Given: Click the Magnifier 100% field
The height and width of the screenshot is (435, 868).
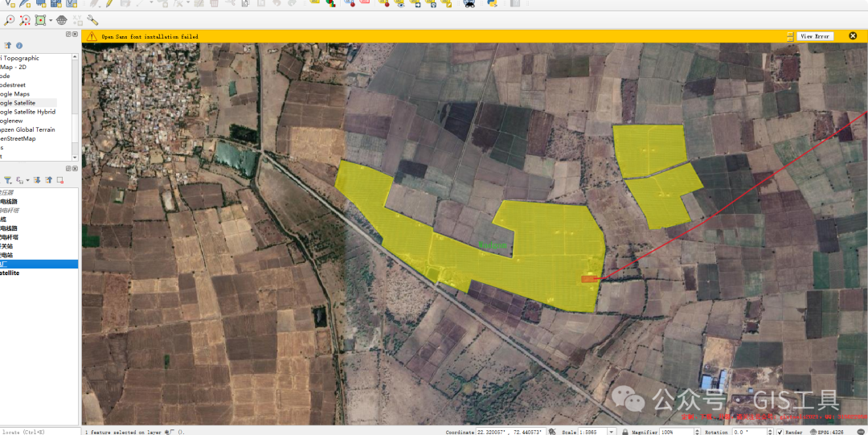Looking at the screenshot, I should pyautogui.click(x=675, y=431).
